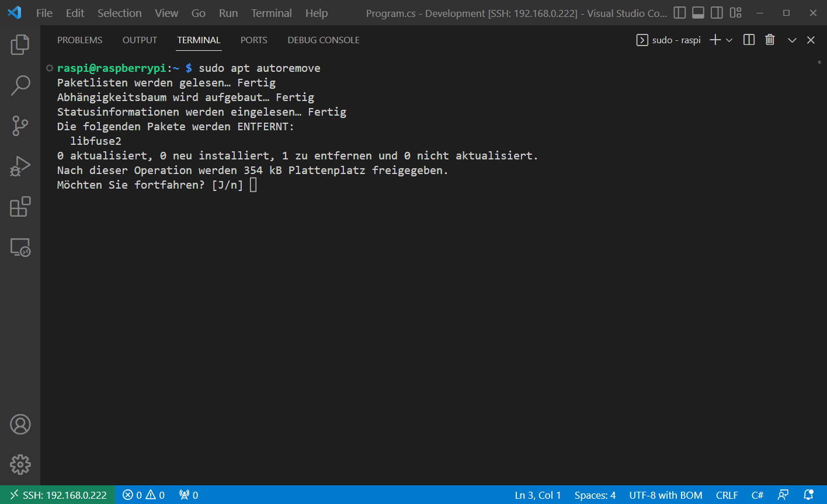Open the Search view icon
The height and width of the screenshot is (504, 827).
pyautogui.click(x=20, y=85)
